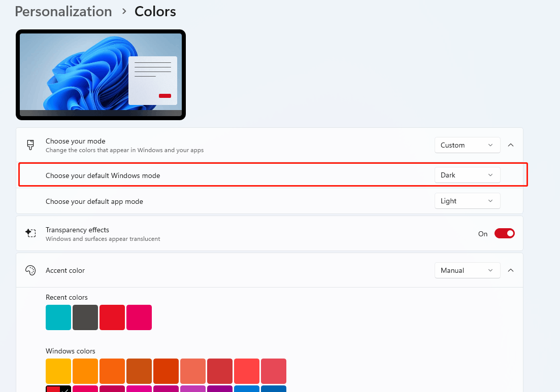Pick the dark gray recent color
The width and height of the screenshot is (560, 392).
tap(85, 317)
